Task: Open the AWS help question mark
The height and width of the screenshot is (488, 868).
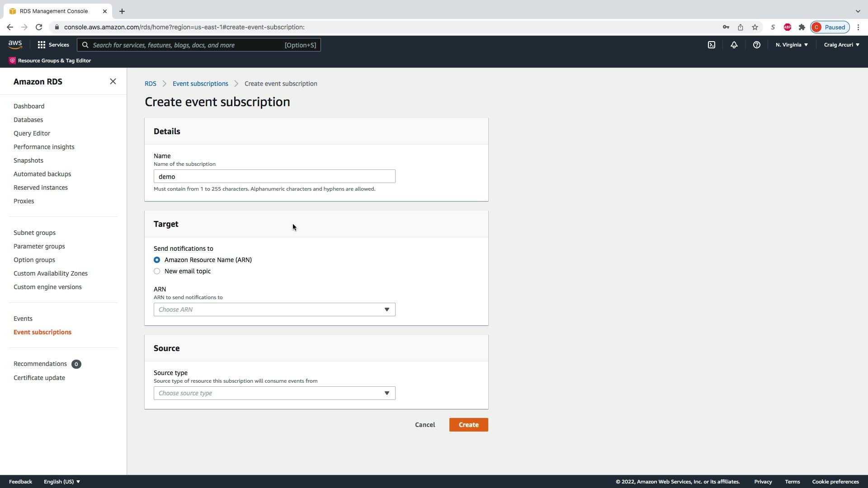Action: pyautogui.click(x=756, y=45)
